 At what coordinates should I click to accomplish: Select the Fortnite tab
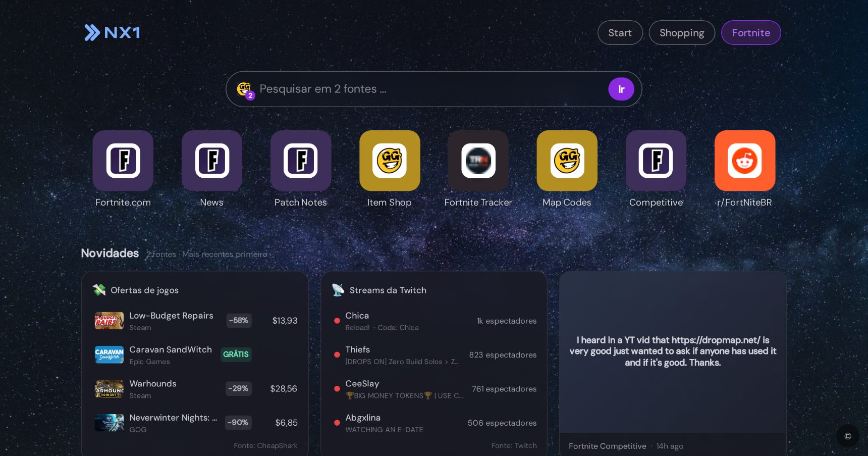tap(751, 33)
